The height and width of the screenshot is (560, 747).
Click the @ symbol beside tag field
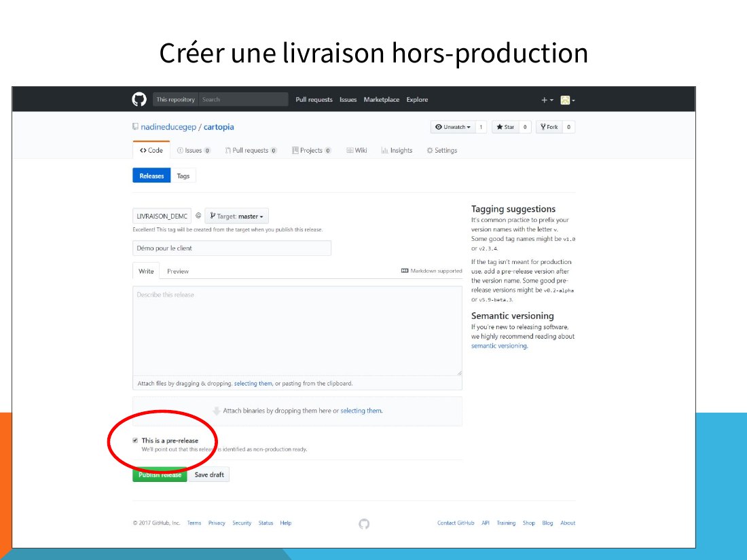click(198, 216)
